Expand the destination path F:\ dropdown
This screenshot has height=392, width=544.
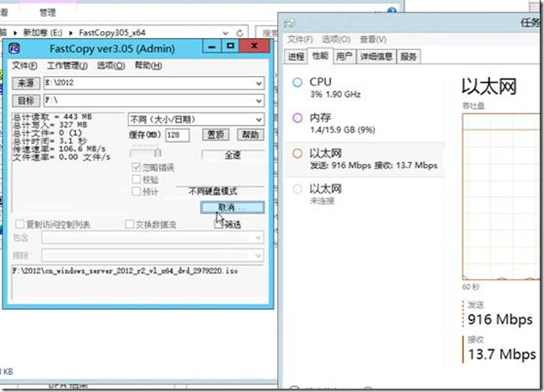click(258, 101)
